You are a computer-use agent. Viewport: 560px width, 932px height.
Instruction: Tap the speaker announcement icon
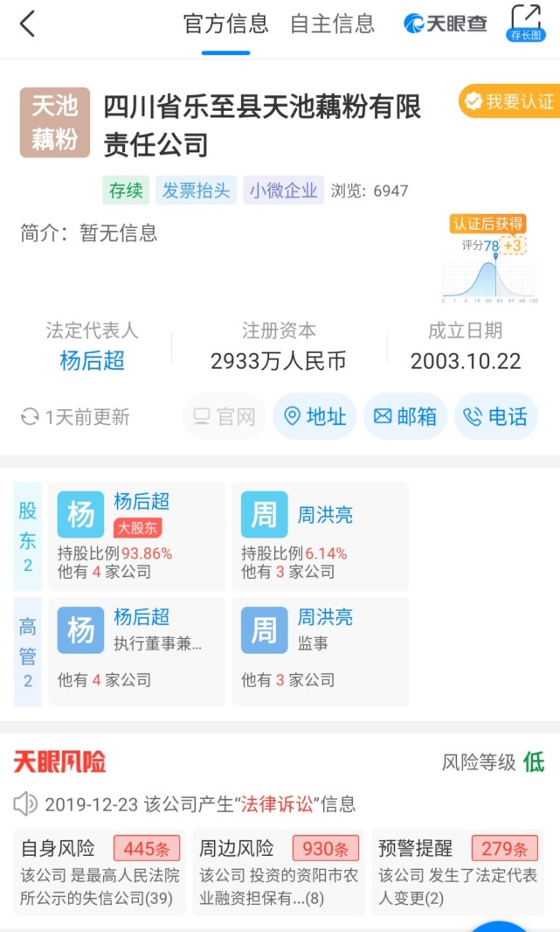pyautogui.click(x=25, y=804)
